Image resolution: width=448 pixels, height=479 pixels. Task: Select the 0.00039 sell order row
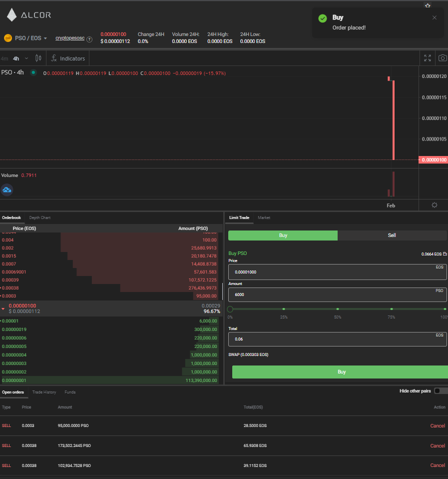(110, 280)
